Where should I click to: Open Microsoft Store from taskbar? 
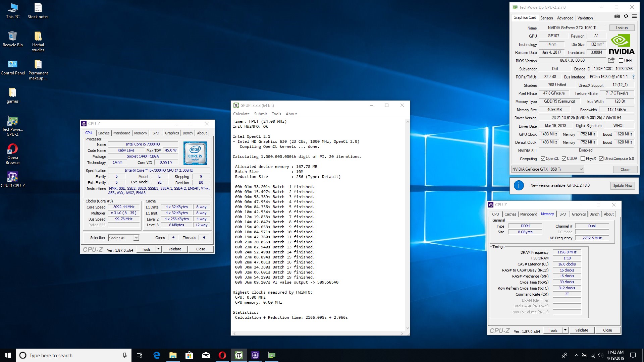189,355
